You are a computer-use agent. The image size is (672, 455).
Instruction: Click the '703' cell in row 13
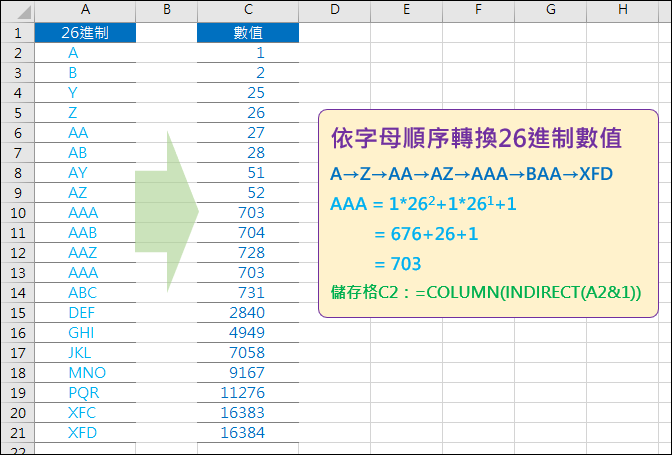tap(248, 272)
